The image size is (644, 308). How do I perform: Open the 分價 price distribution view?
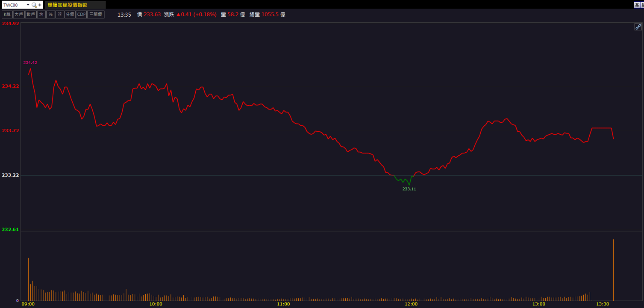coord(70,15)
